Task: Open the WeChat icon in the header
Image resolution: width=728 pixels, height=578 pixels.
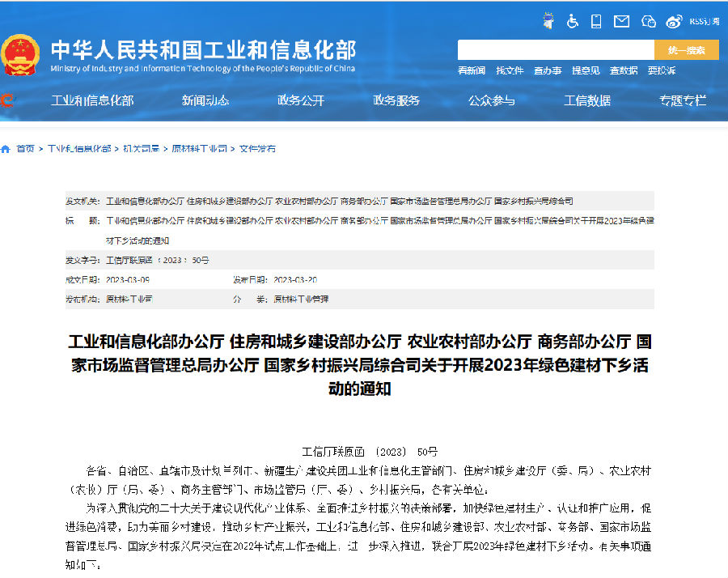Action: (x=648, y=21)
